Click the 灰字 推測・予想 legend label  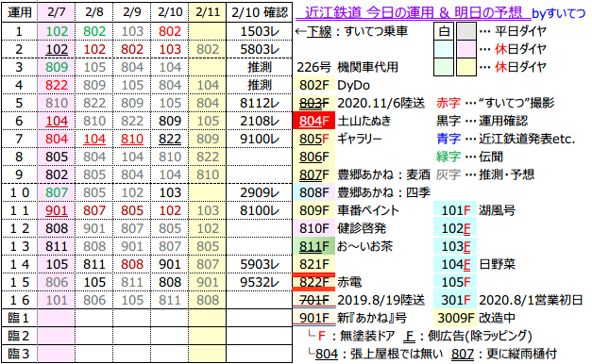tap(485, 174)
